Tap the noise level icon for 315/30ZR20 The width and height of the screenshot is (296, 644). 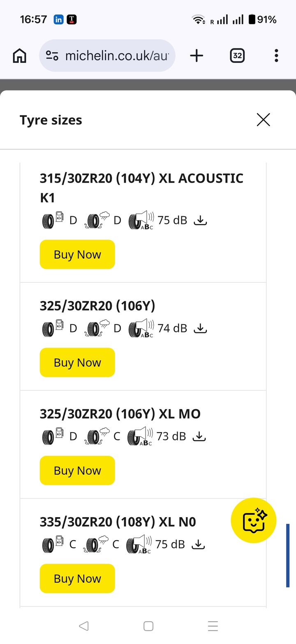pos(141,220)
